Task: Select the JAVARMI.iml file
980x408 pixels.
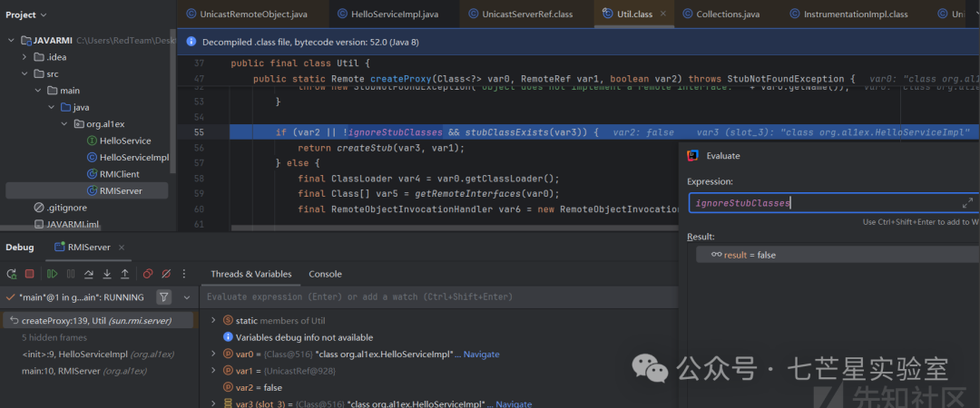Action: [x=66, y=224]
